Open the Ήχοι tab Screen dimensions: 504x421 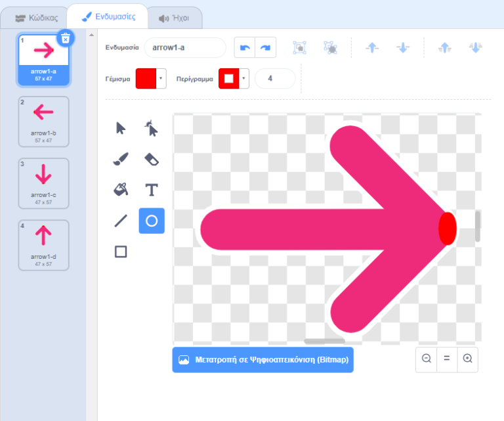[x=174, y=18]
